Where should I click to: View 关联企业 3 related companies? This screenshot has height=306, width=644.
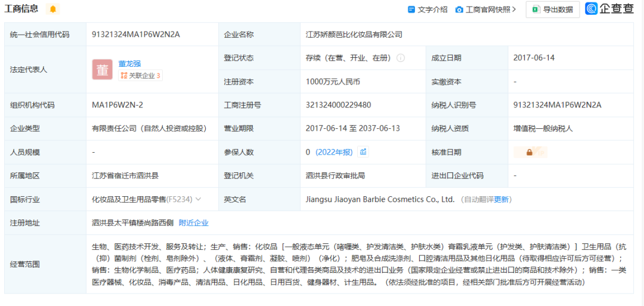tap(141, 76)
